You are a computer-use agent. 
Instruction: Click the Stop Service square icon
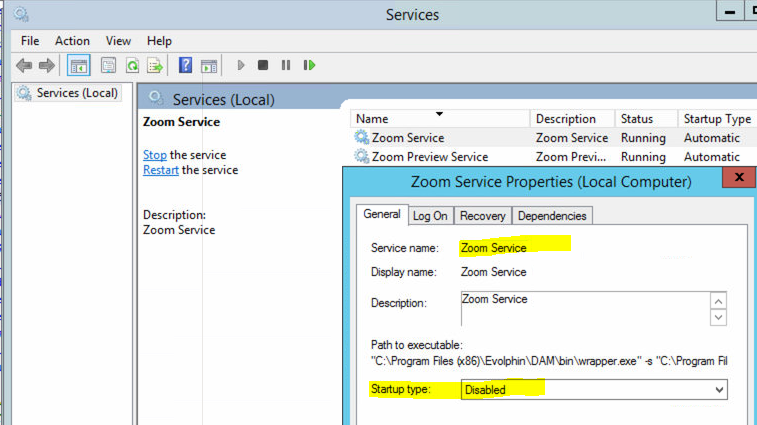coord(263,65)
